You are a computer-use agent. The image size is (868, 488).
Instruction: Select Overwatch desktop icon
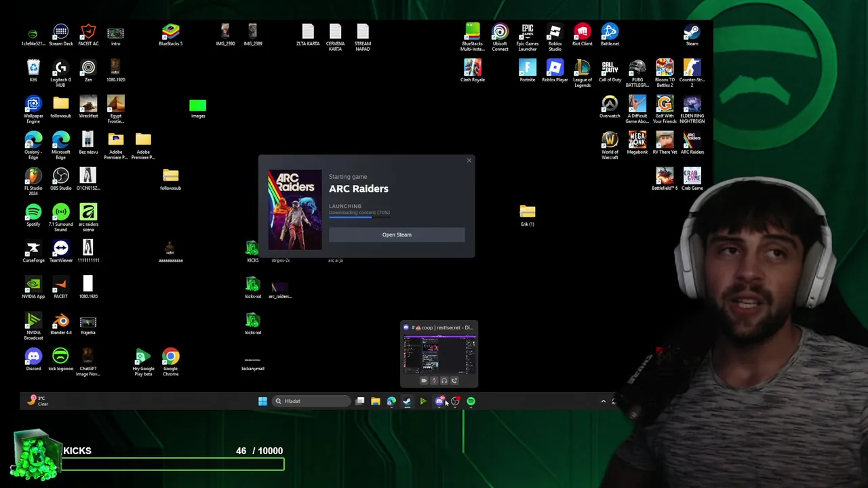(x=610, y=107)
